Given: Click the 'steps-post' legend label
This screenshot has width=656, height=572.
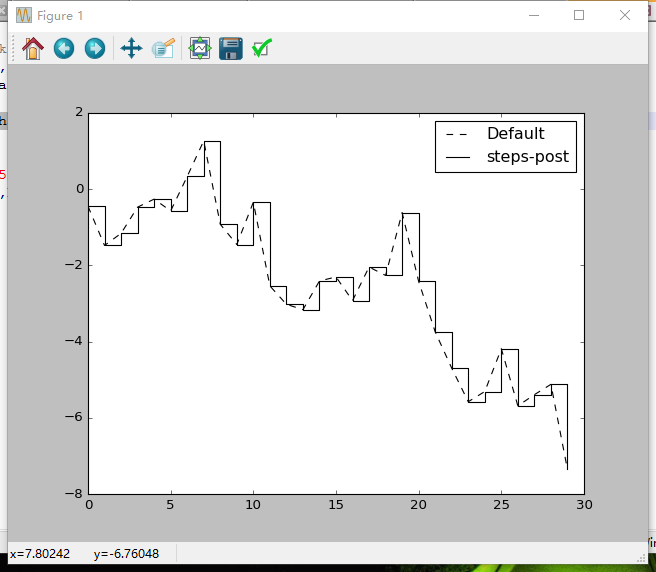Looking at the screenshot, I should point(528,156).
